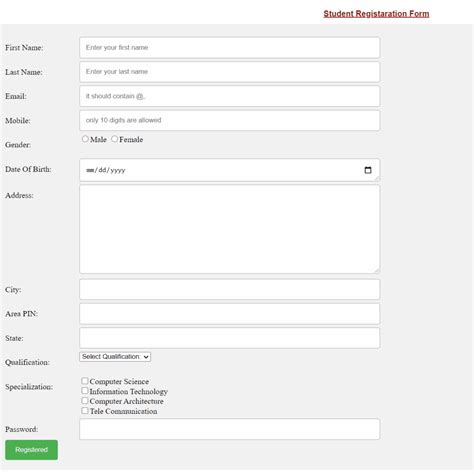Check the Computer Architecture checkbox
Image resolution: width=474 pixels, height=474 pixels.
coord(85,401)
